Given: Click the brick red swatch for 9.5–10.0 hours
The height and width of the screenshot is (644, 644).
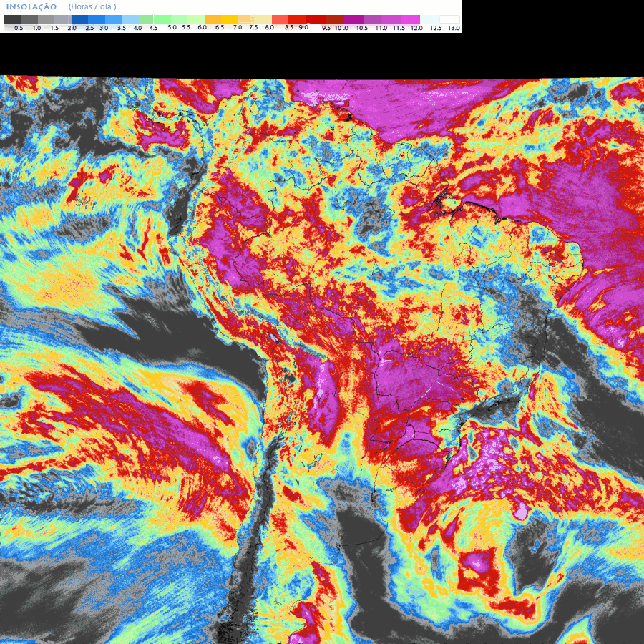Looking at the screenshot, I should point(335,19).
